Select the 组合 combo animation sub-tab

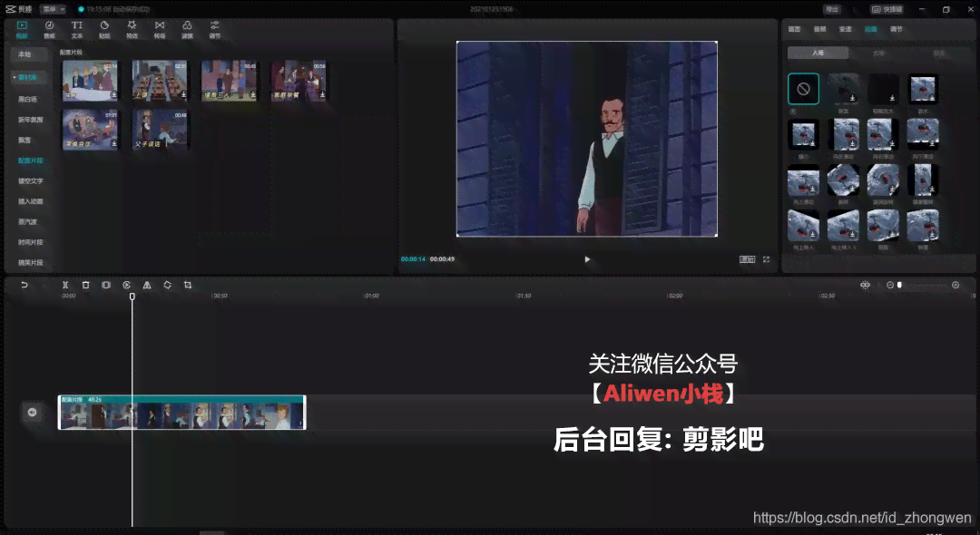(939, 53)
